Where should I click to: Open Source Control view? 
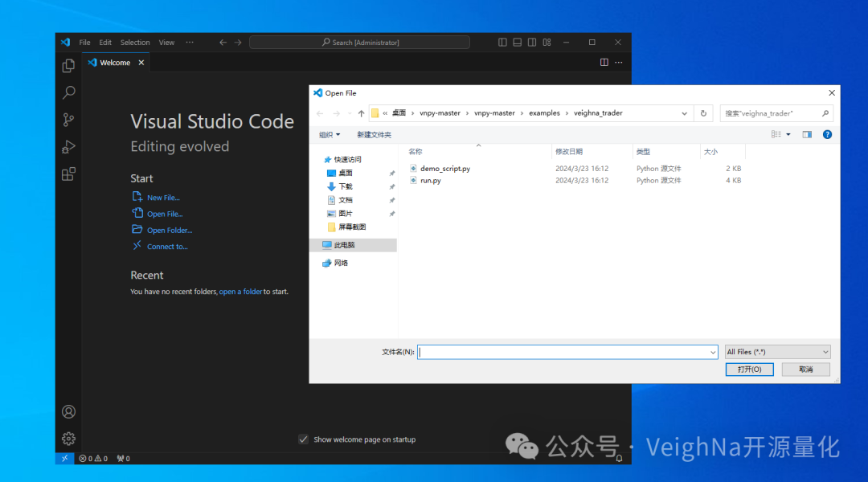coord(68,120)
